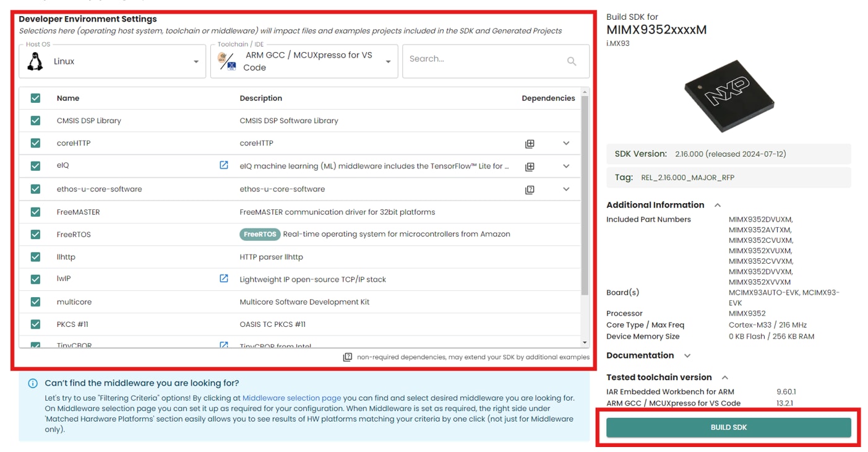Click eIQ dependencies icon

click(x=530, y=167)
